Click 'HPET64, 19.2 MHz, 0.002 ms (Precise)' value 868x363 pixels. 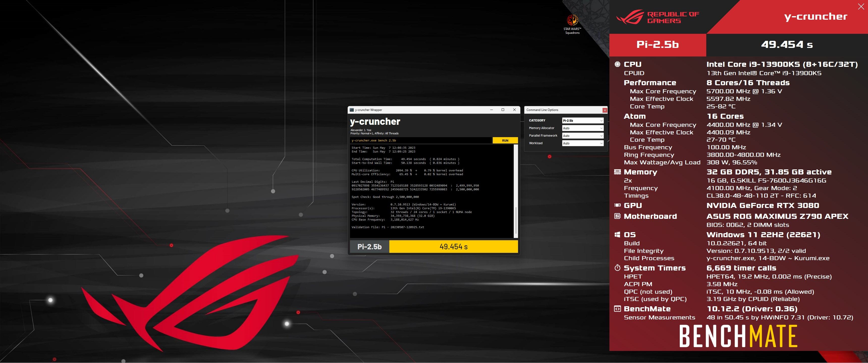pos(769,277)
